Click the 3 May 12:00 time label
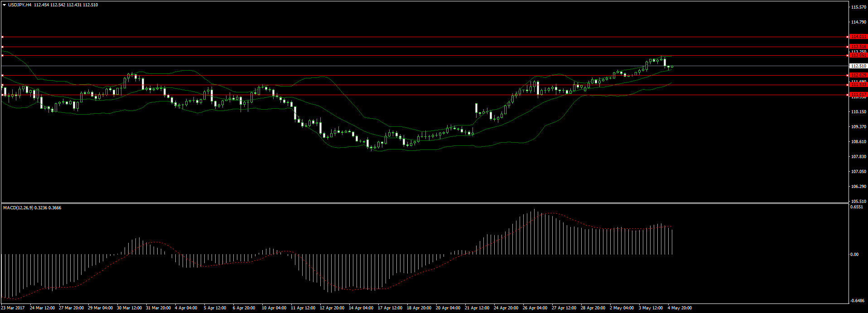 (x=651, y=308)
